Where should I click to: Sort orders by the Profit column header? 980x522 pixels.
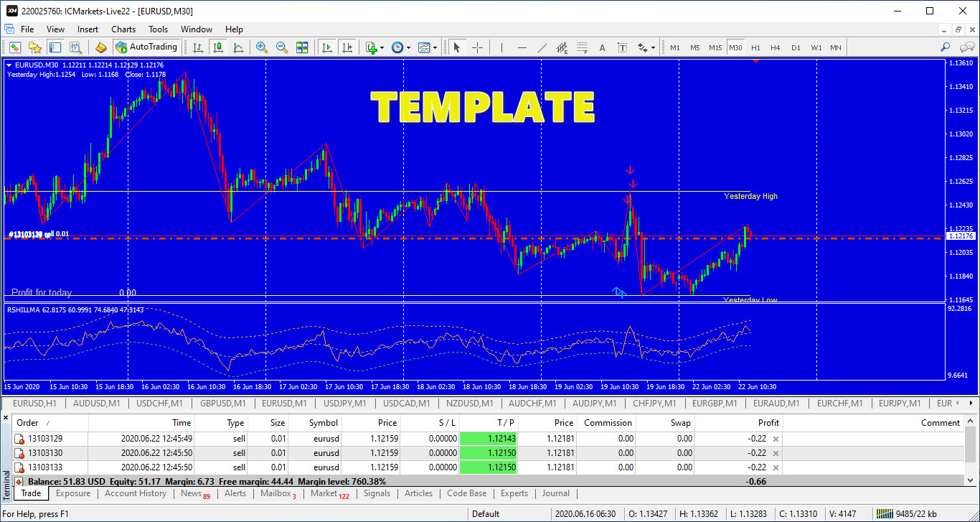pos(768,423)
